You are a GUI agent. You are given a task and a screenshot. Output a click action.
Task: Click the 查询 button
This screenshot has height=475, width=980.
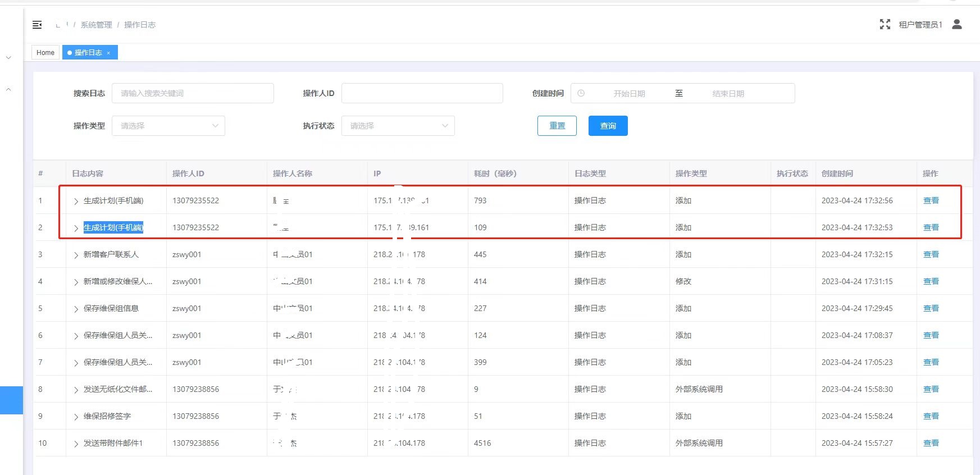pos(608,126)
